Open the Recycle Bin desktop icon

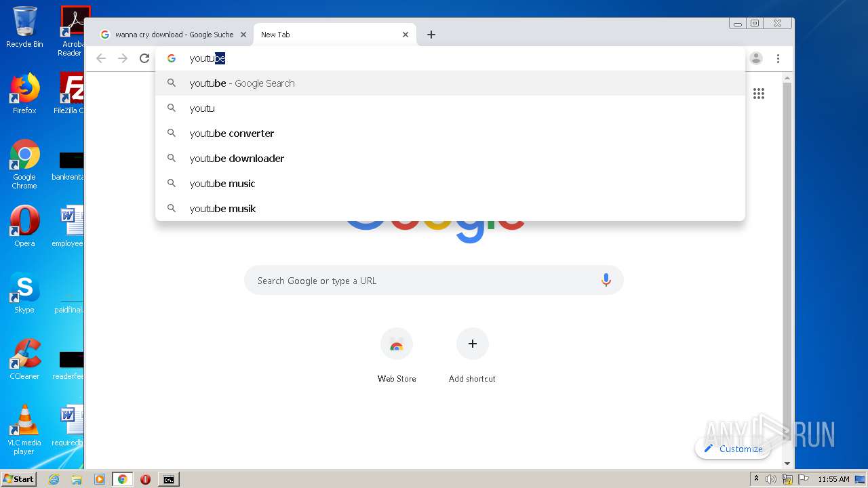coord(24,27)
